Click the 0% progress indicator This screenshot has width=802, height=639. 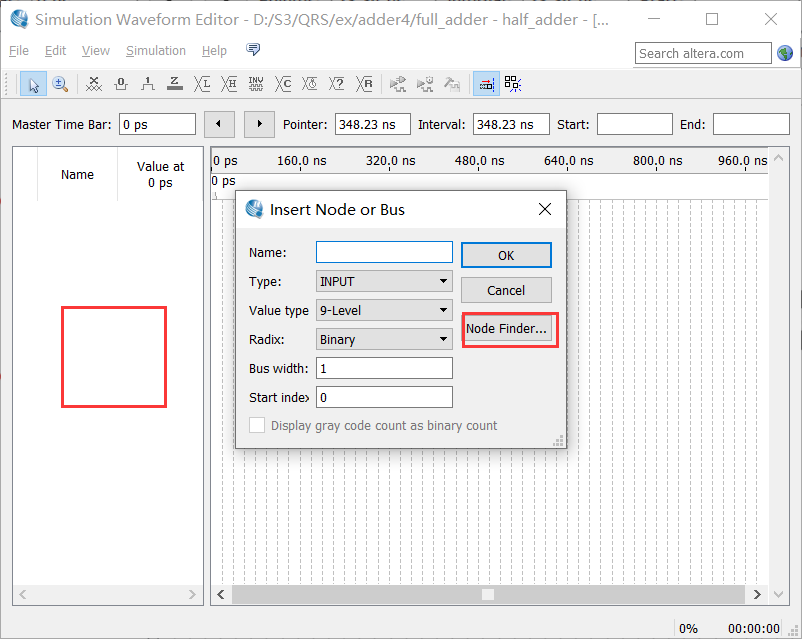tap(688, 628)
